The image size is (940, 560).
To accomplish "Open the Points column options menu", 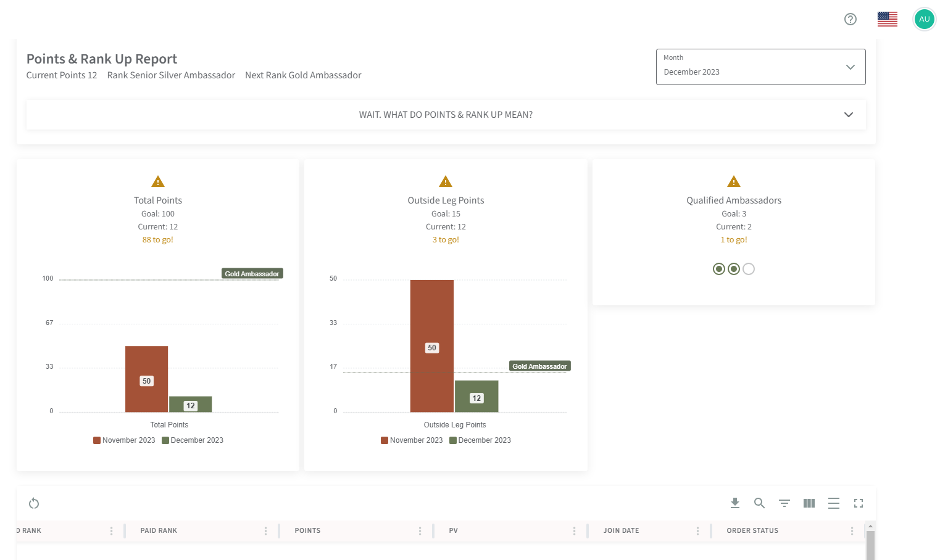I will 420,531.
